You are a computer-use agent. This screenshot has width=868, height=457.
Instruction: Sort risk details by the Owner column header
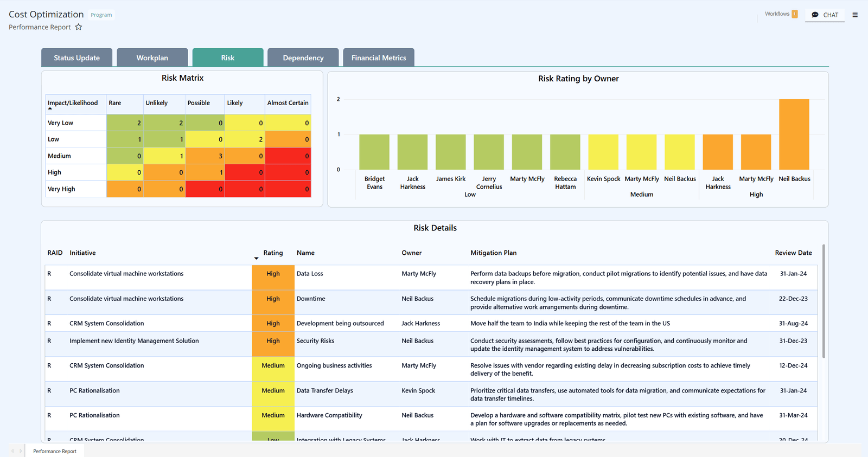(411, 253)
